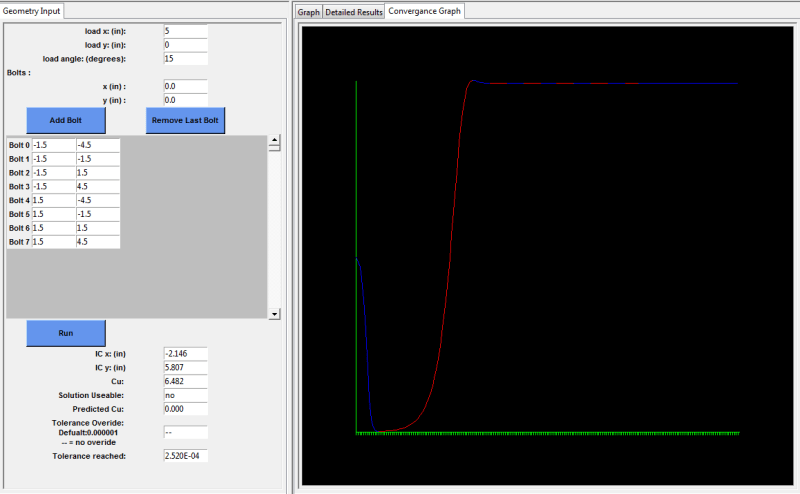800x494 pixels.
Task: Click the Cu value field
Action: point(185,381)
